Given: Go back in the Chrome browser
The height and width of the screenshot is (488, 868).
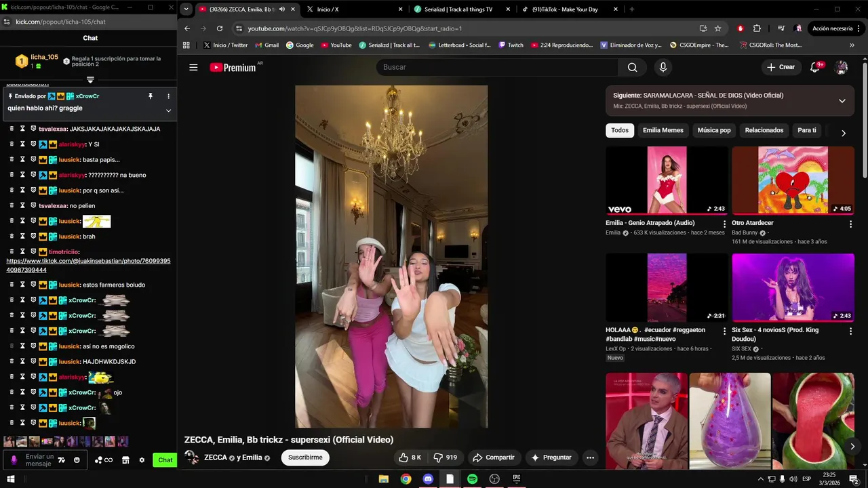Looking at the screenshot, I should click(187, 28).
